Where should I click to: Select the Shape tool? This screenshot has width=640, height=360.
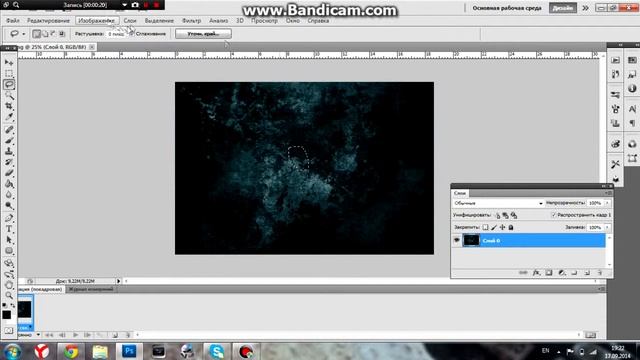point(9,251)
